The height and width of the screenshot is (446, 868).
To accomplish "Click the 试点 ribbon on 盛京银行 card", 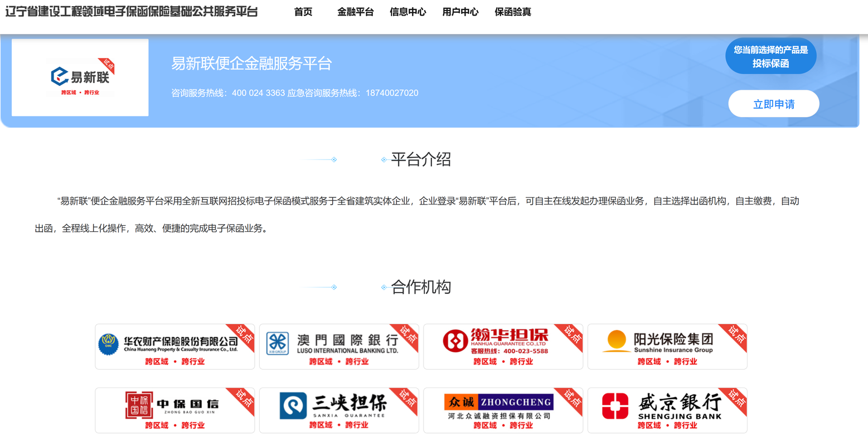I will tap(735, 400).
